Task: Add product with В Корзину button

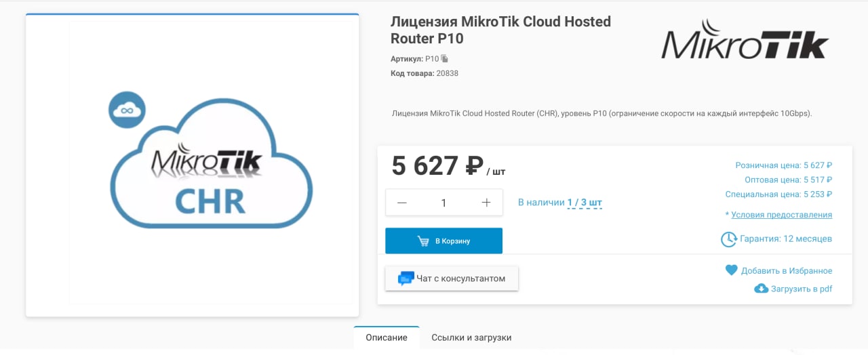Action: pyautogui.click(x=443, y=241)
